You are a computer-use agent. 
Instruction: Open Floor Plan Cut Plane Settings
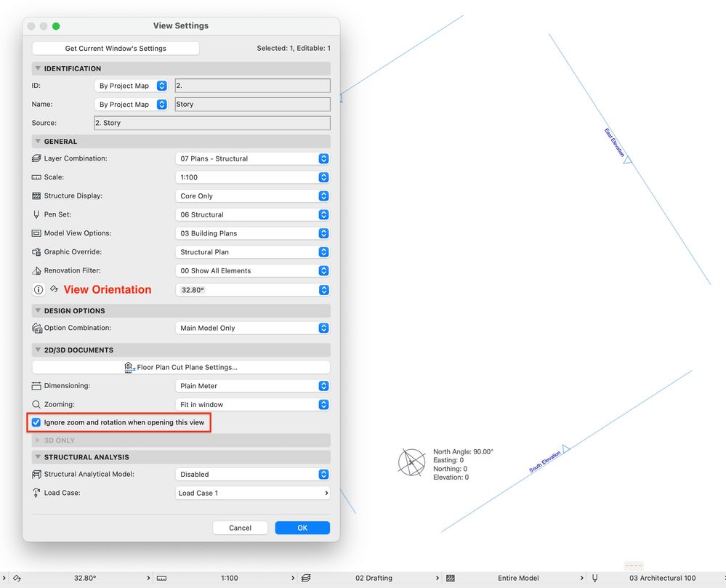[x=181, y=367]
